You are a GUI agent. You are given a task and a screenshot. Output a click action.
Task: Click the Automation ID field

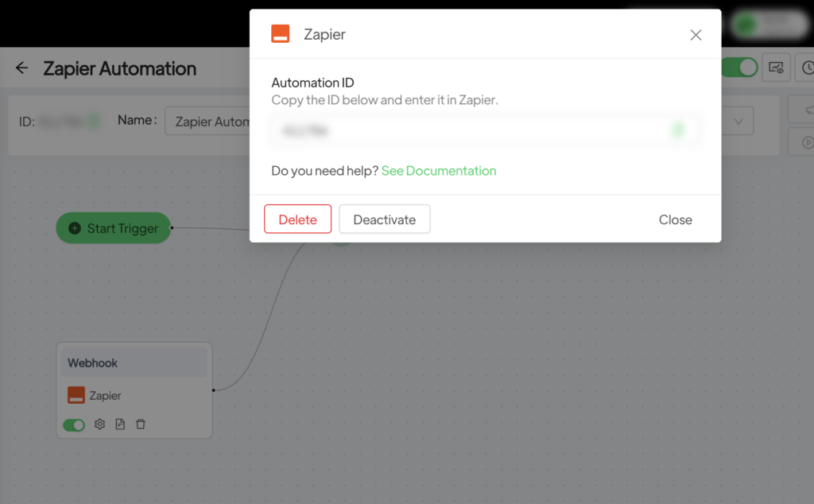point(469,130)
